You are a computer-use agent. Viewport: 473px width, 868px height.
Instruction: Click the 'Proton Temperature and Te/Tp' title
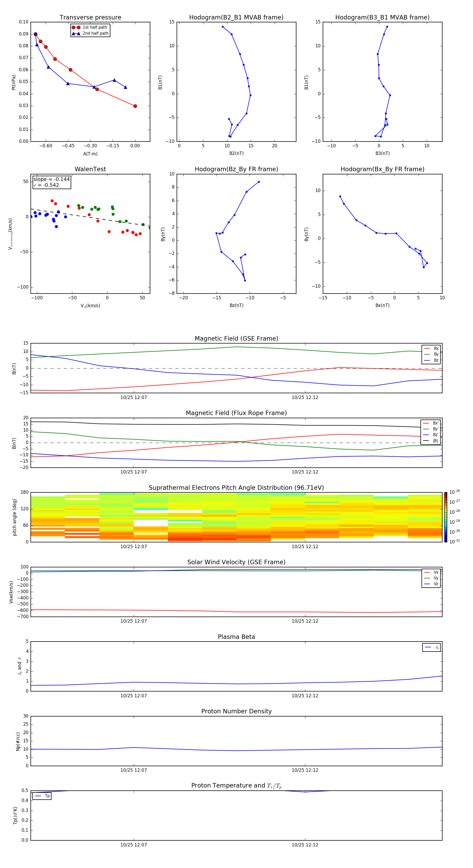[x=236, y=786]
